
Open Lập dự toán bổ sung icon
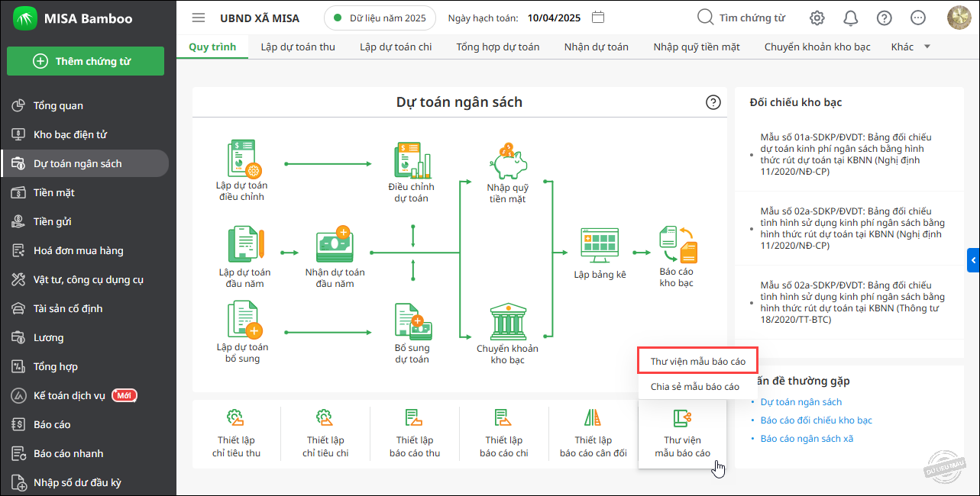coord(244,320)
